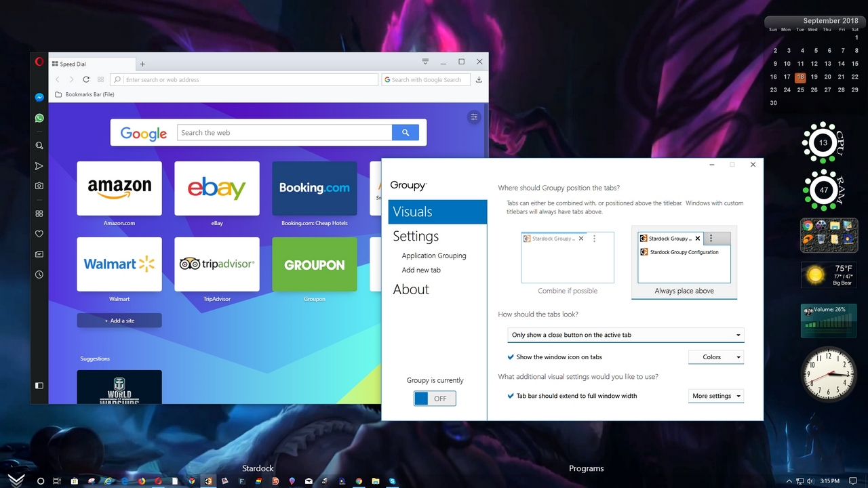Open Opera downloads icon

(479, 79)
